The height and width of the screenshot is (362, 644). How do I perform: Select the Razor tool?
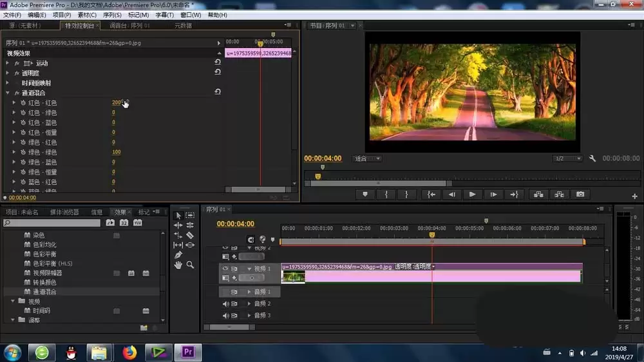point(190,235)
